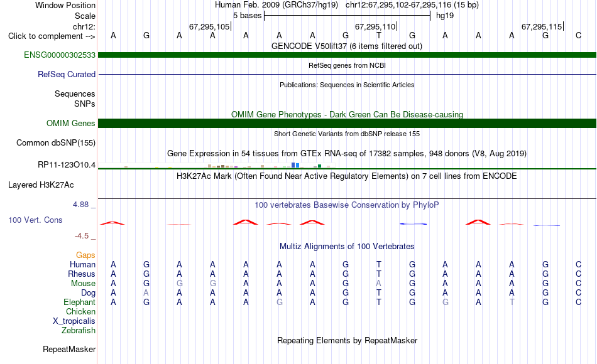
Task: Select the Zebrafish species label
Action: tap(79, 330)
